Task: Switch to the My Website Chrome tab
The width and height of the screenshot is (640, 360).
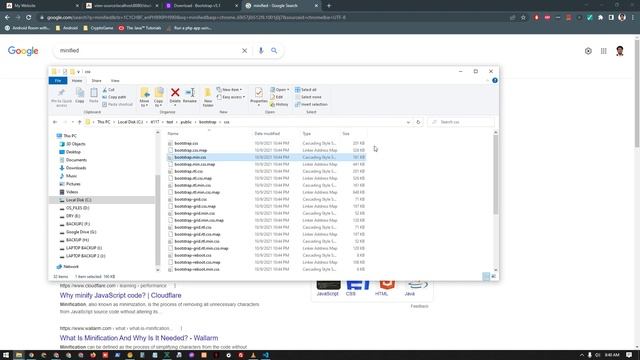Action: coord(41,6)
